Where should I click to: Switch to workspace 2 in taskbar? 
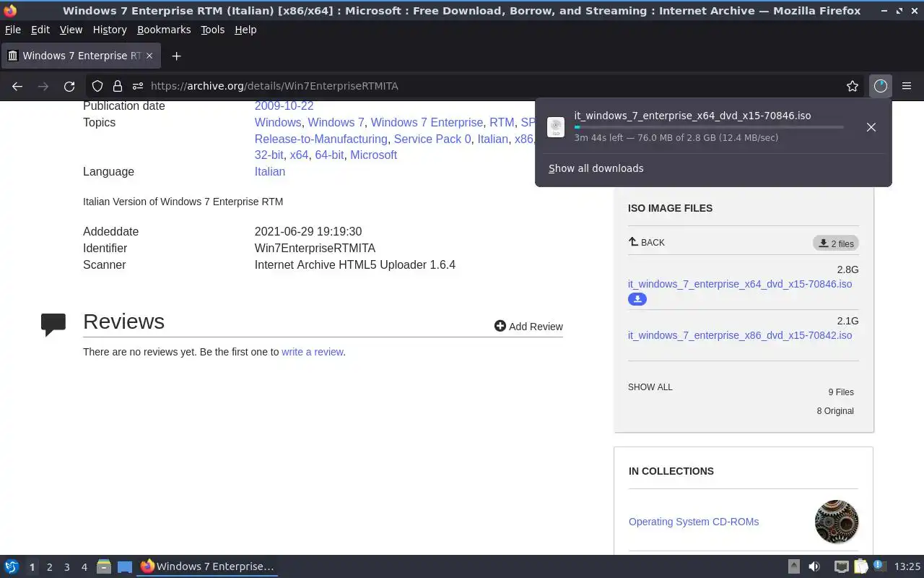[x=49, y=567]
